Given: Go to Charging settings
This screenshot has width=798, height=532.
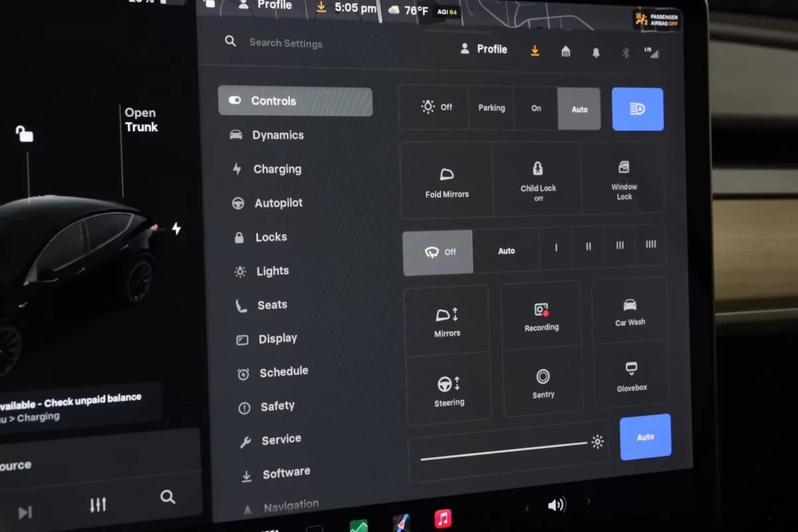Looking at the screenshot, I should (277, 170).
